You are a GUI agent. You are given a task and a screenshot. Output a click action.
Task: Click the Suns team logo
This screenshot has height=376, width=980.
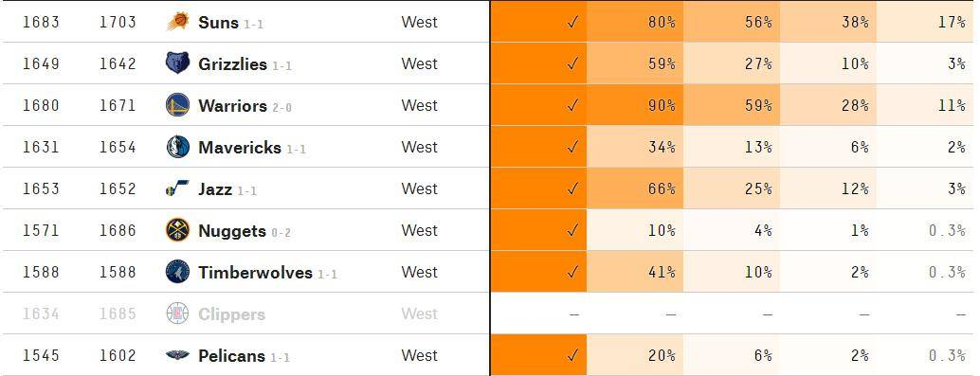pyautogui.click(x=178, y=22)
